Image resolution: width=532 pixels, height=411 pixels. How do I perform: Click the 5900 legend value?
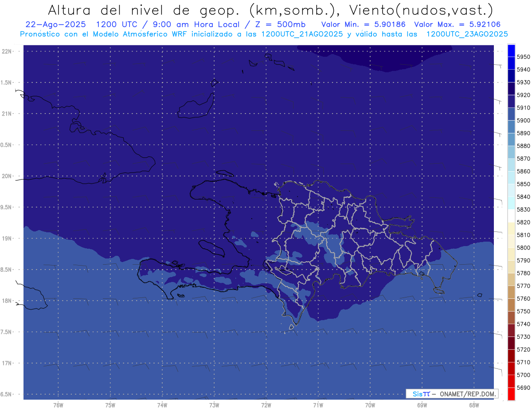tap(523, 120)
